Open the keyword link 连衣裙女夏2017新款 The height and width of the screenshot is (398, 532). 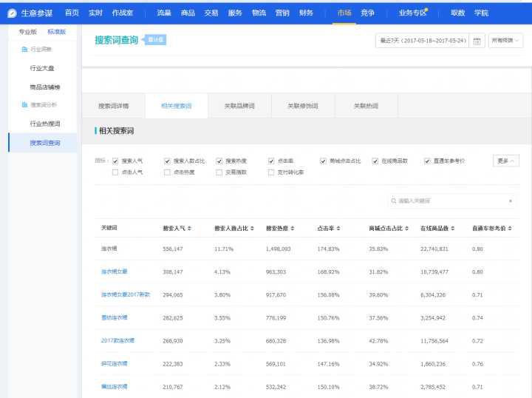(126, 294)
